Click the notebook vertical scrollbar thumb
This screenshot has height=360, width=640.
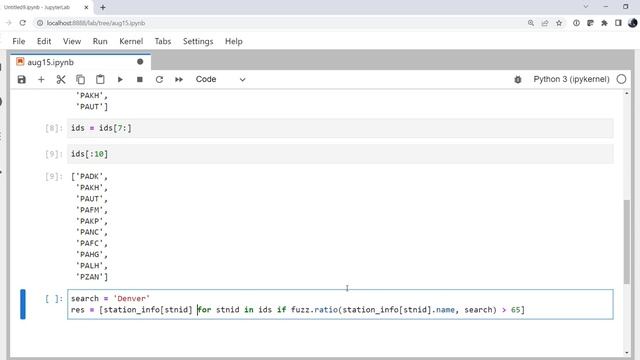point(627,241)
